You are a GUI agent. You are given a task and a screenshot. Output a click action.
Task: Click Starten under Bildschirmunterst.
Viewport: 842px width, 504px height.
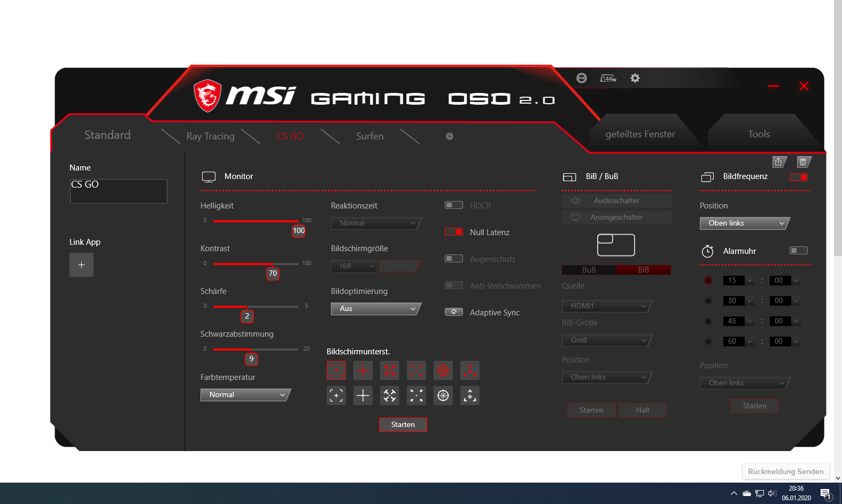403,424
